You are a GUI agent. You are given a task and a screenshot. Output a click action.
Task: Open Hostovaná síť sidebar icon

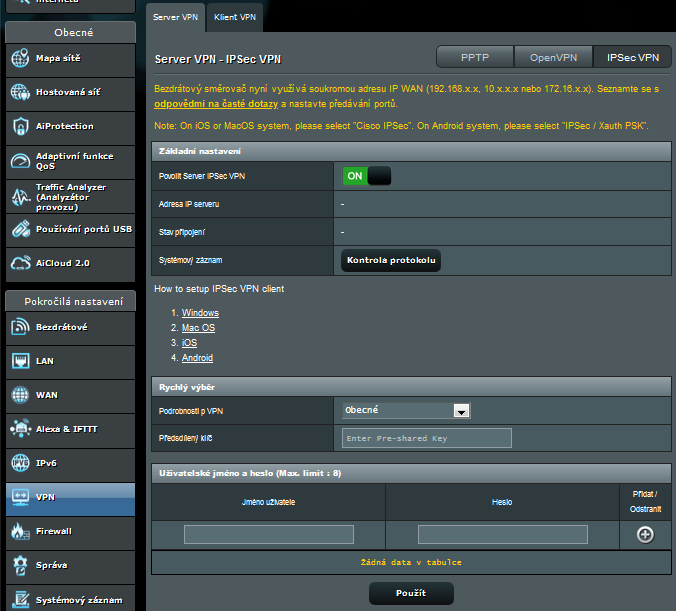click(x=21, y=93)
